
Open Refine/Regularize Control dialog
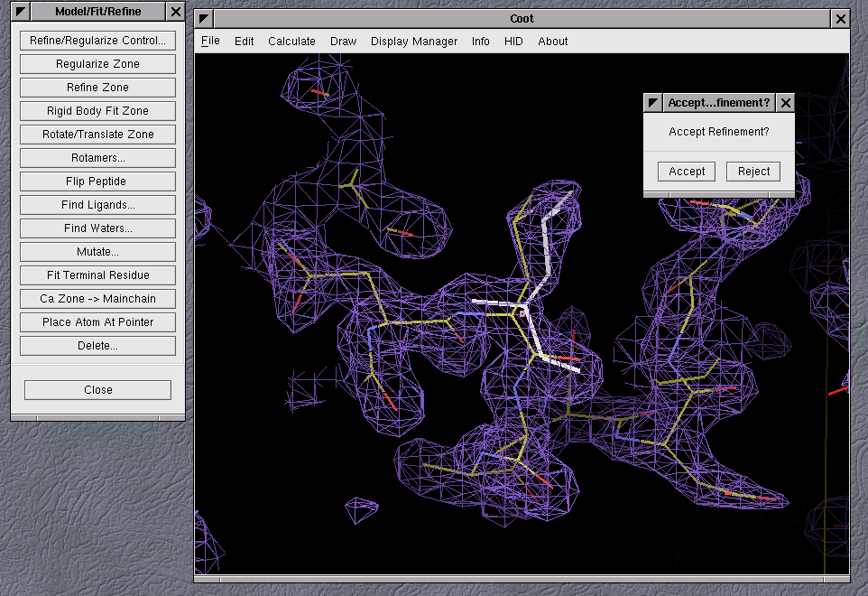(x=97, y=41)
